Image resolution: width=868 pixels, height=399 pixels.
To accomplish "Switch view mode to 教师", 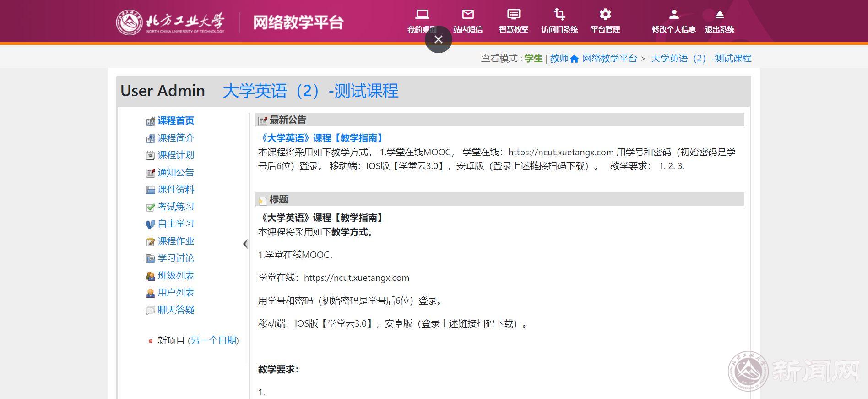I will [x=559, y=58].
